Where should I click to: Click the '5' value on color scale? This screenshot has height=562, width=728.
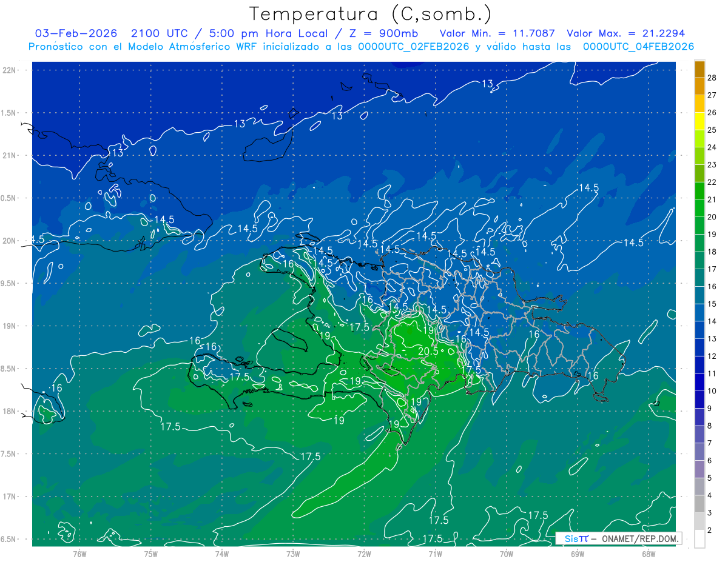pyautogui.click(x=710, y=478)
